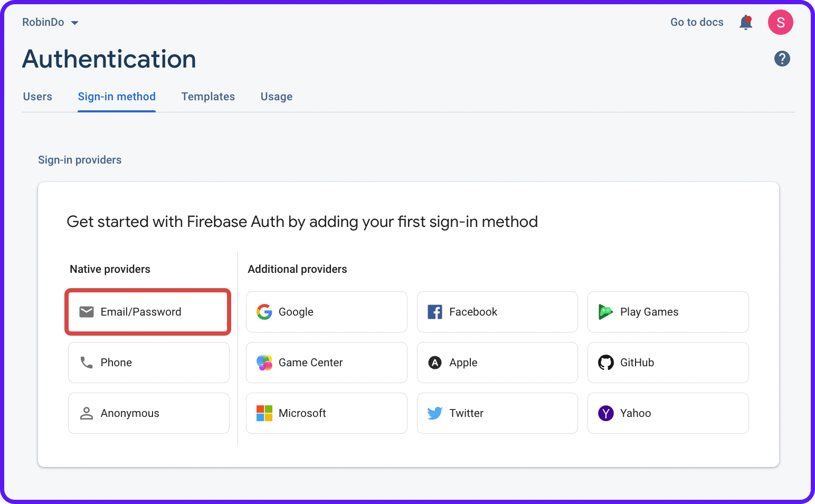Choose Yahoo as a sign-in provider
The width and height of the screenshot is (815, 504).
point(667,413)
